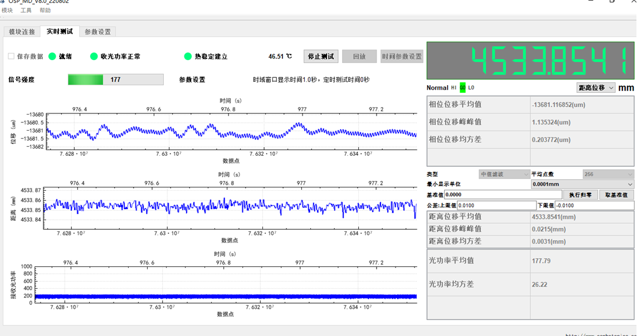Screen dimensions: 644x336
Task: Click the 距离位移均方差 row label
Action: 455,241
